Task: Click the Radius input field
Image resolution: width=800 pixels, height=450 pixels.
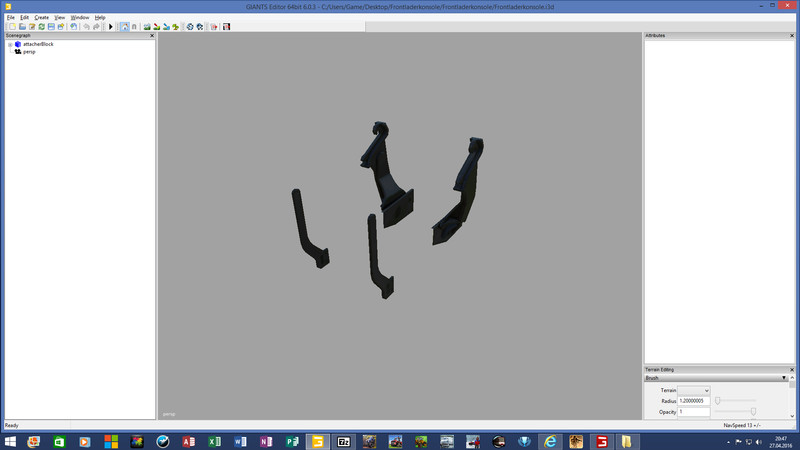Action: tap(693, 400)
